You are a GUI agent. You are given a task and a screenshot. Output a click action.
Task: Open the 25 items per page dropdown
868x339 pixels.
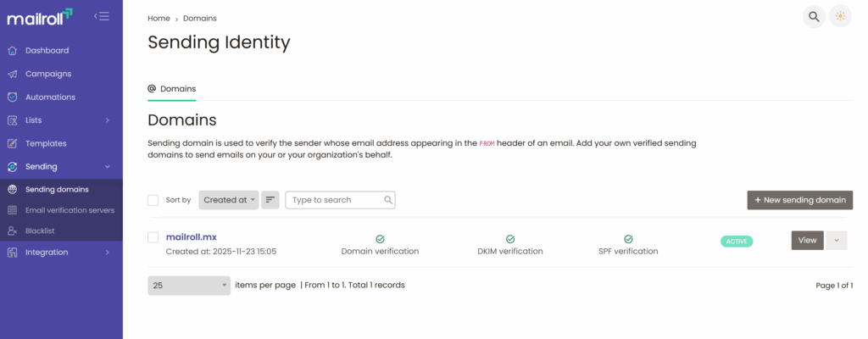click(x=189, y=286)
